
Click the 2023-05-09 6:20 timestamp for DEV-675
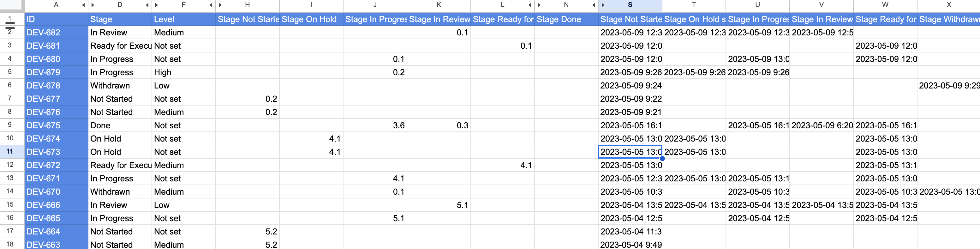pyautogui.click(x=822, y=125)
